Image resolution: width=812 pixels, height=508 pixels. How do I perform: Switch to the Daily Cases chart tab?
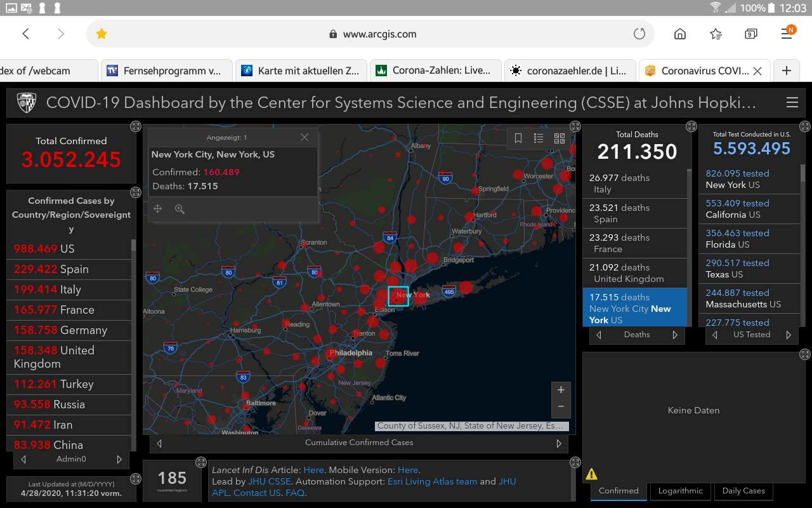click(743, 491)
